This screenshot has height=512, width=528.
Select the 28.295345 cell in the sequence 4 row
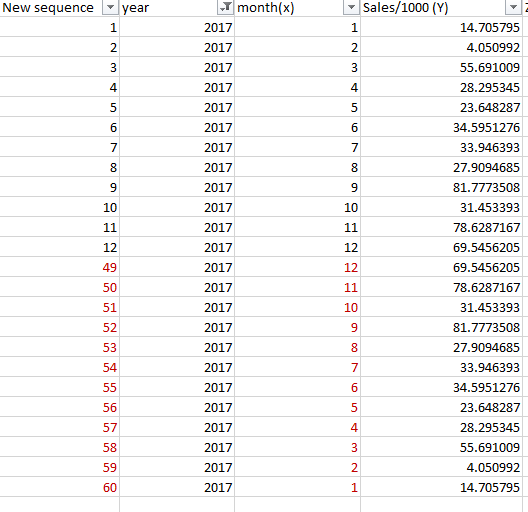click(441, 87)
